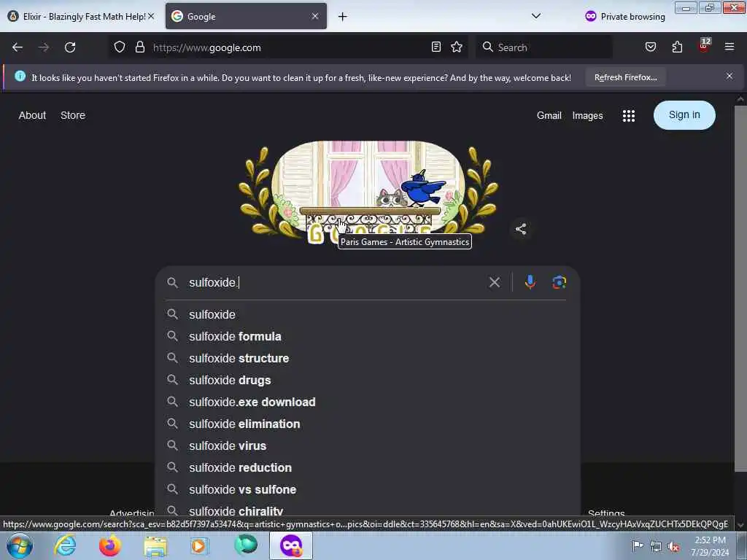This screenshot has width=747, height=560.
Task: Open the Store link
Action: [73, 115]
